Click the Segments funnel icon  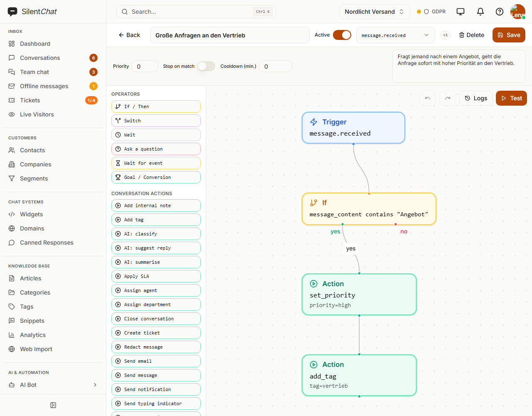(x=12, y=178)
